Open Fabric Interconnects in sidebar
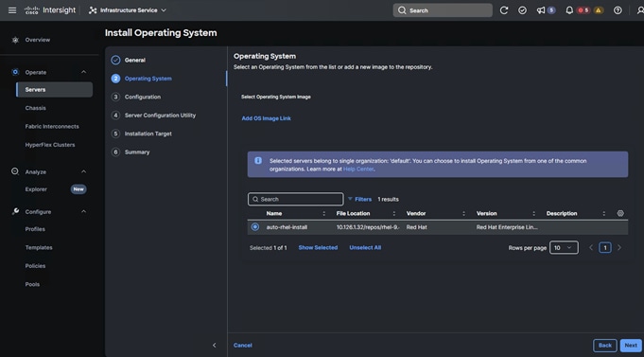644x357 pixels. click(x=52, y=126)
